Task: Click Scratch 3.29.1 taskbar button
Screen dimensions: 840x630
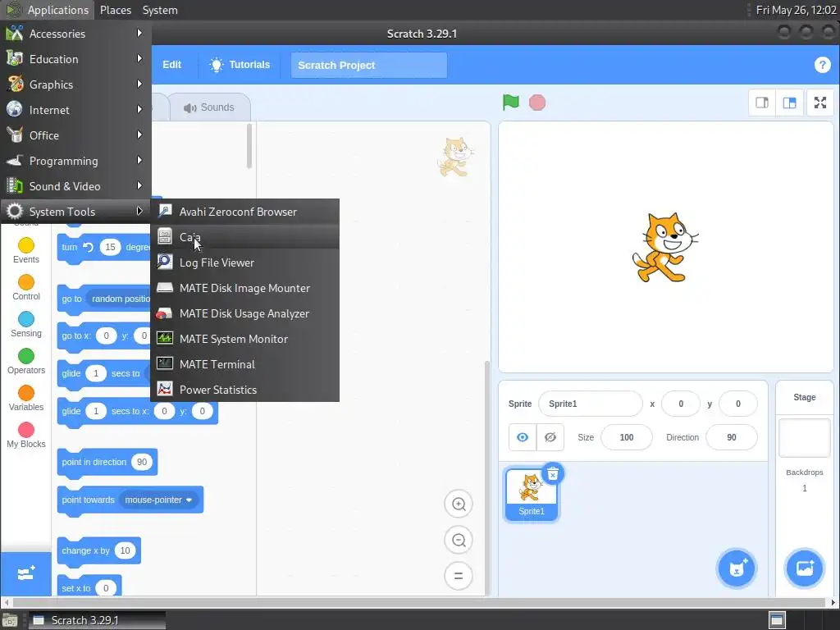Action: [x=97, y=620]
